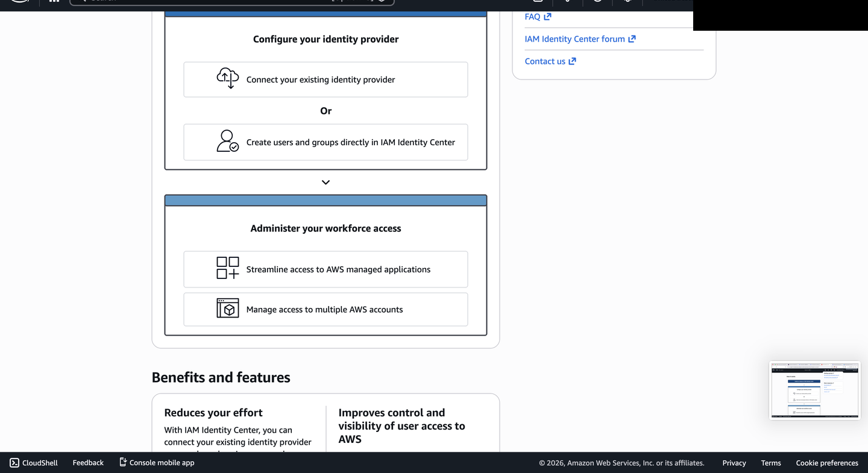
Task: Click the 'Configure your identity provider' heading
Action: tap(325, 39)
